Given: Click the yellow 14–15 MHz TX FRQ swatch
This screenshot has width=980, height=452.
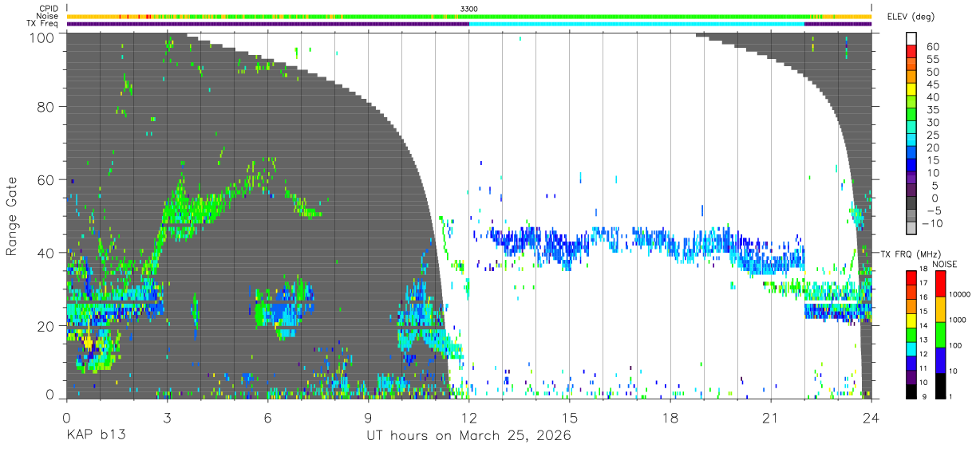Looking at the screenshot, I should pyautogui.click(x=912, y=320).
